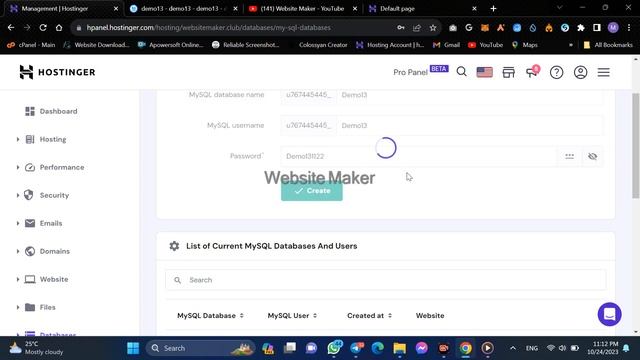This screenshot has width=640, height=360.
Task: Open Windows Start menu
Action: pos(133,348)
